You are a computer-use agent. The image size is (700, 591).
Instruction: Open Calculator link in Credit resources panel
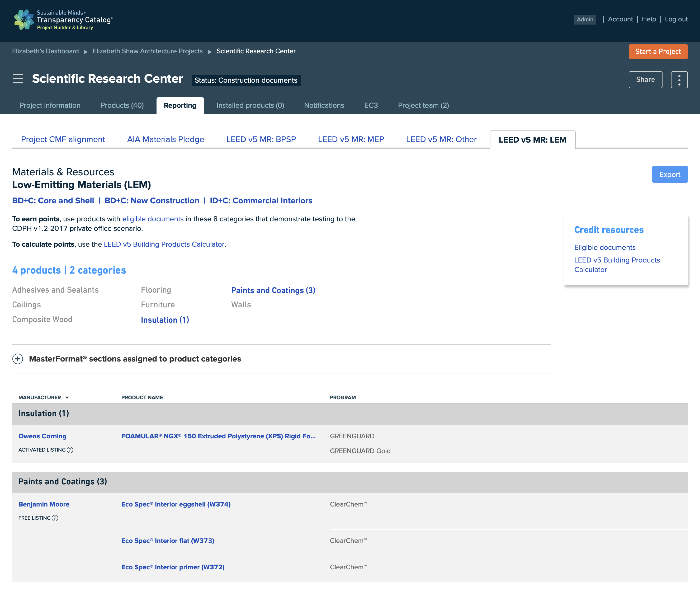point(617,265)
